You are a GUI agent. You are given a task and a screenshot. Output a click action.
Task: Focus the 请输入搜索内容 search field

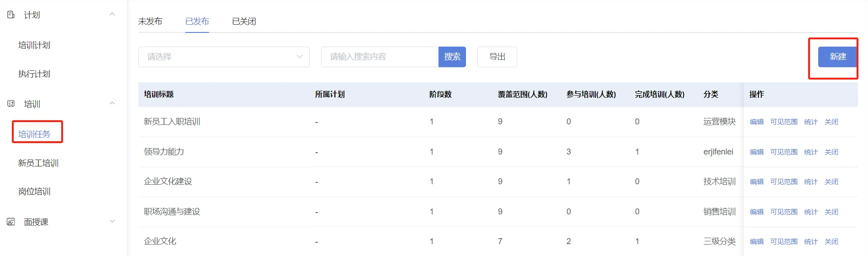click(380, 57)
